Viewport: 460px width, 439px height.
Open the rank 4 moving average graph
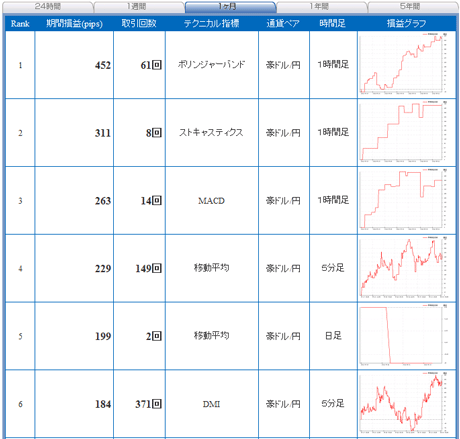click(406, 268)
